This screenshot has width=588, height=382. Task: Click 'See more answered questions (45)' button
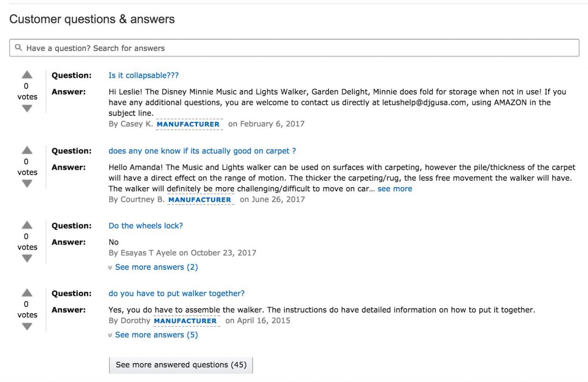coord(181,365)
